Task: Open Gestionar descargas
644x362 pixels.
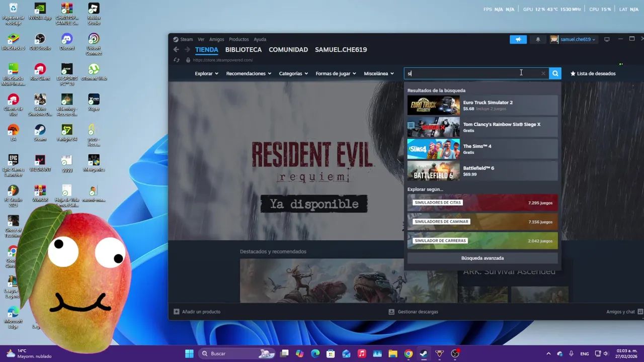Action: (414, 312)
